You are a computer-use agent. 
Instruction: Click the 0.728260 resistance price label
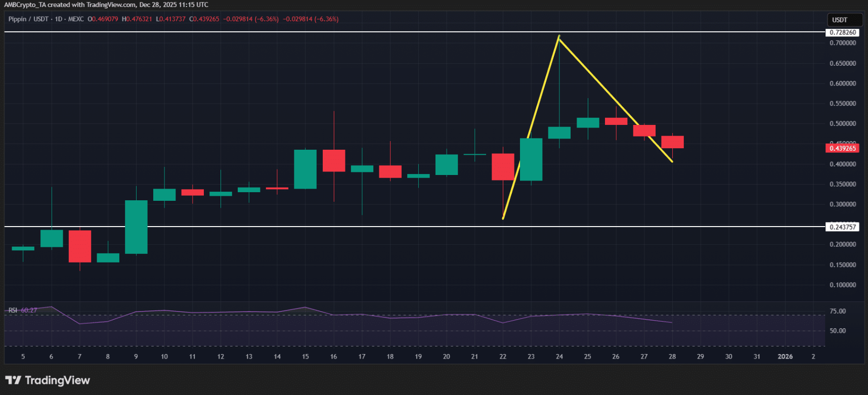(x=843, y=32)
